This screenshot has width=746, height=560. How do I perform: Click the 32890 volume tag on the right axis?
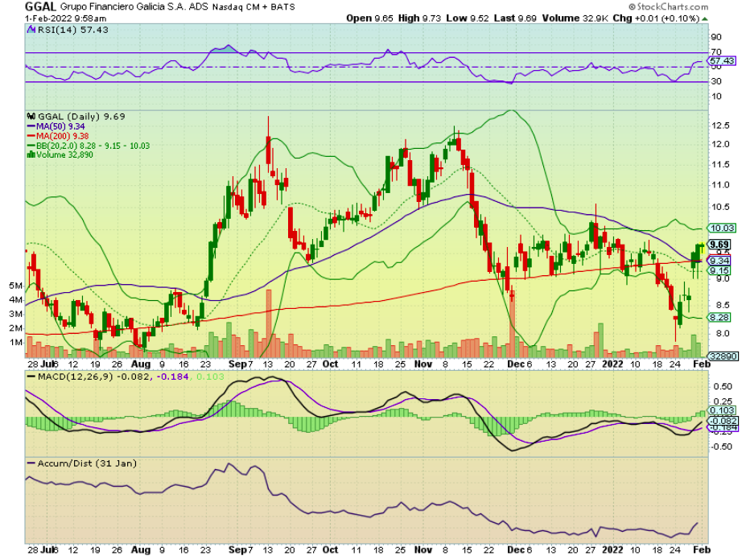[723, 356]
